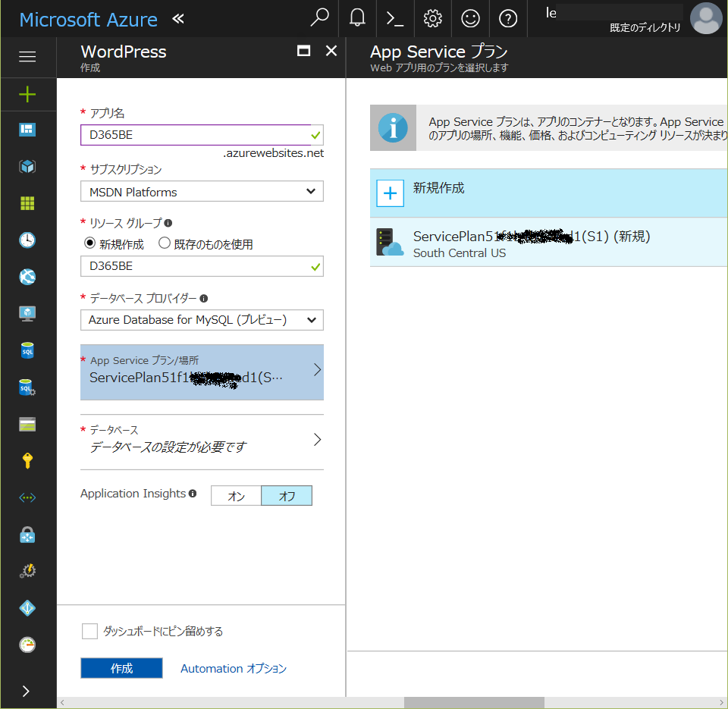Close the WordPress blade
The width and height of the screenshot is (728, 709).
click(x=331, y=51)
